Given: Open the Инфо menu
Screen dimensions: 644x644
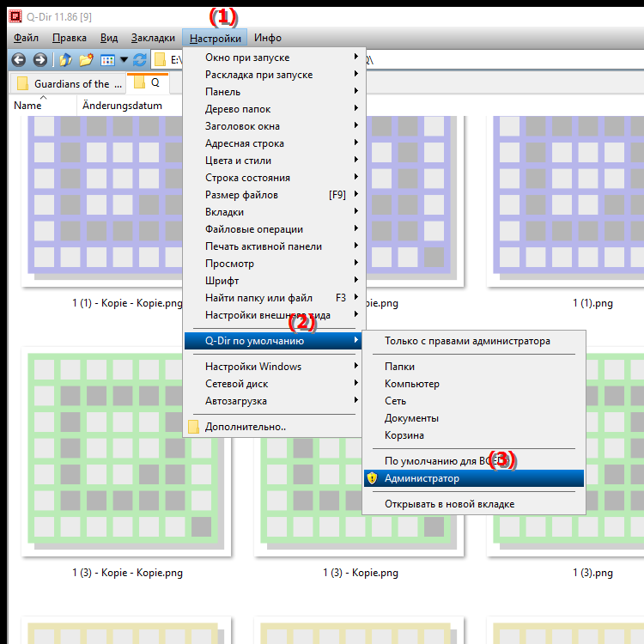Looking at the screenshot, I should [268, 38].
